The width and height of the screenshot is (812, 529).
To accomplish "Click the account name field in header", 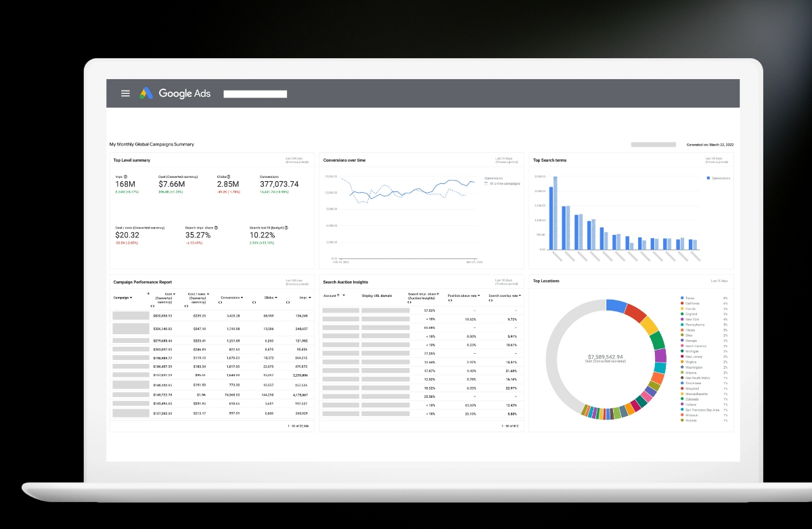I will point(255,94).
